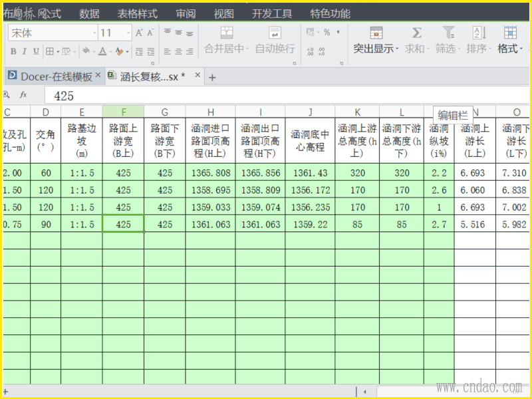
Task: Click the fx insert function button
Action: click(x=23, y=94)
